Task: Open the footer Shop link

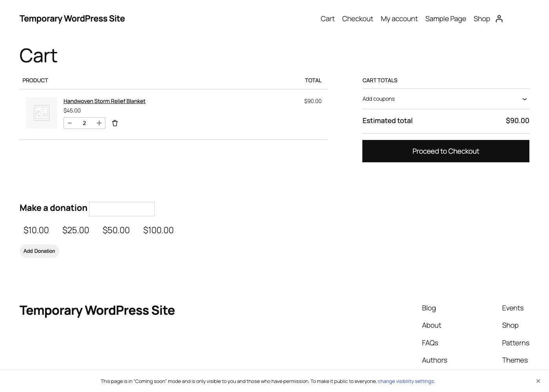Action: [510, 325]
